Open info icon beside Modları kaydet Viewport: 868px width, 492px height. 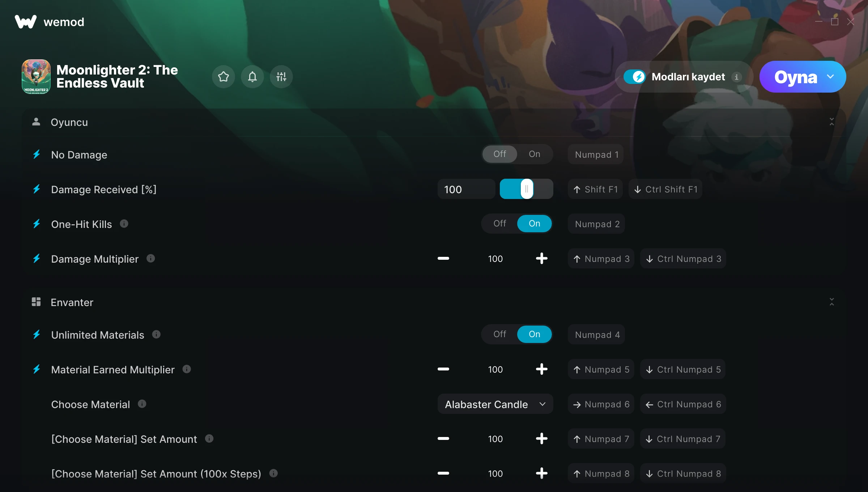pyautogui.click(x=736, y=77)
